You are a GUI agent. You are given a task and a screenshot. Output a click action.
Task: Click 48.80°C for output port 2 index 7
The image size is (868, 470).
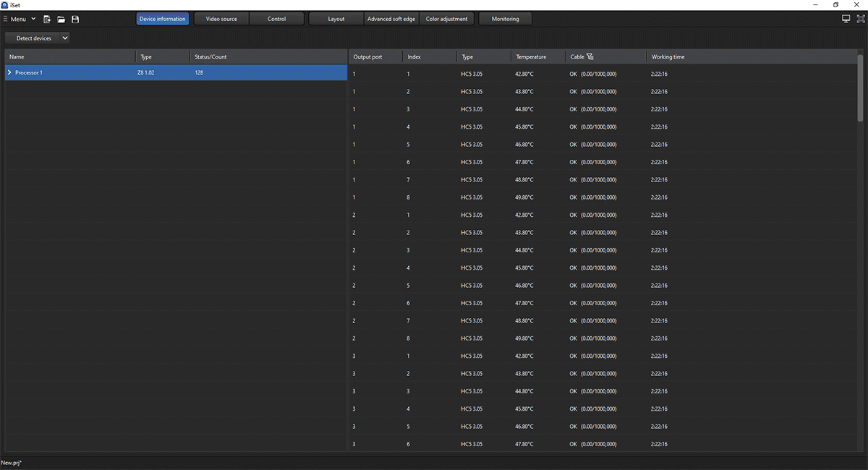click(524, 320)
